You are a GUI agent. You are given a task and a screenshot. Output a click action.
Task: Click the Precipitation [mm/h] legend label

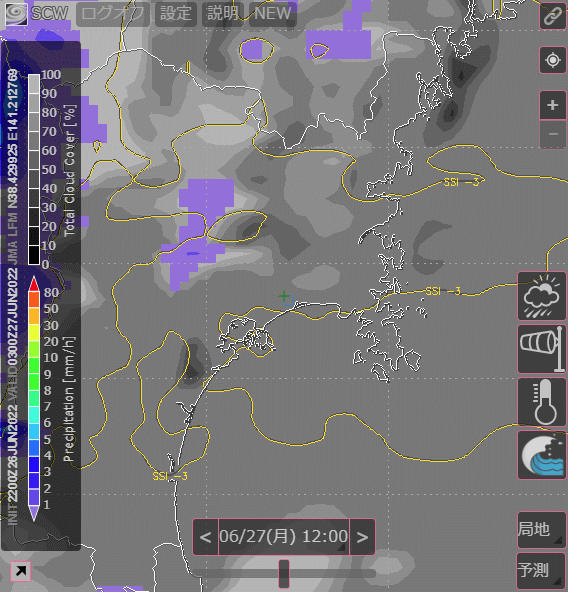[x=69, y=399]
